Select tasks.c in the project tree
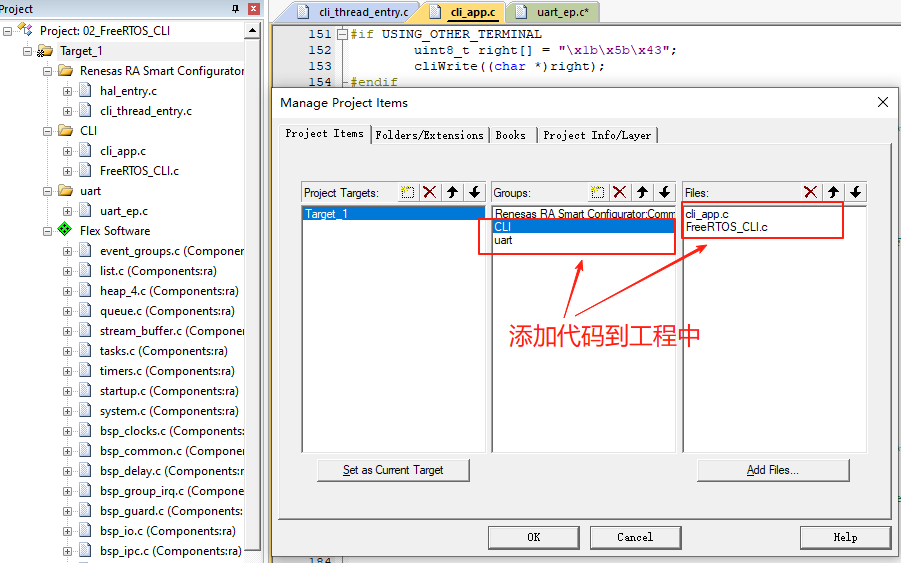The width and height of the screenshot is (901, 563). pyautogui.click(x=164, y=351)
